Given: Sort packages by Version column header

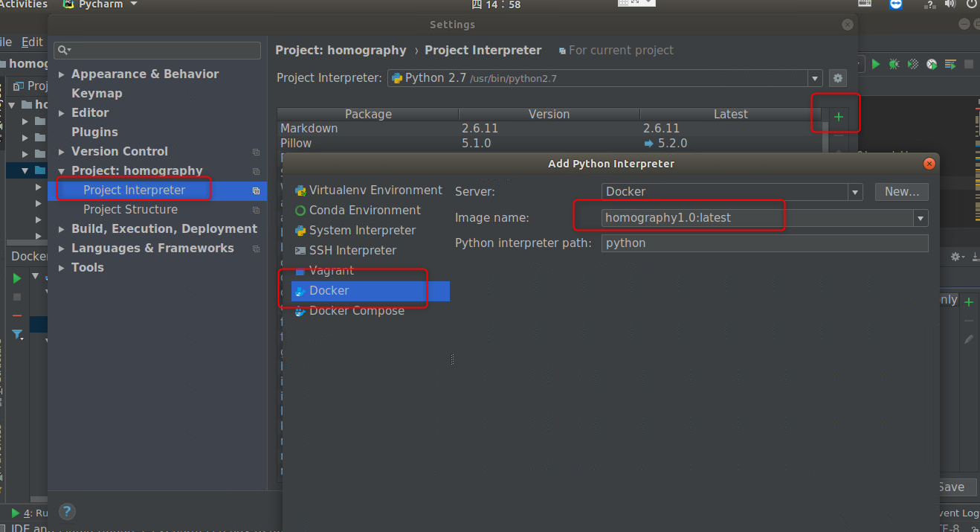Looking at the screenshot, I should point(549,114).
